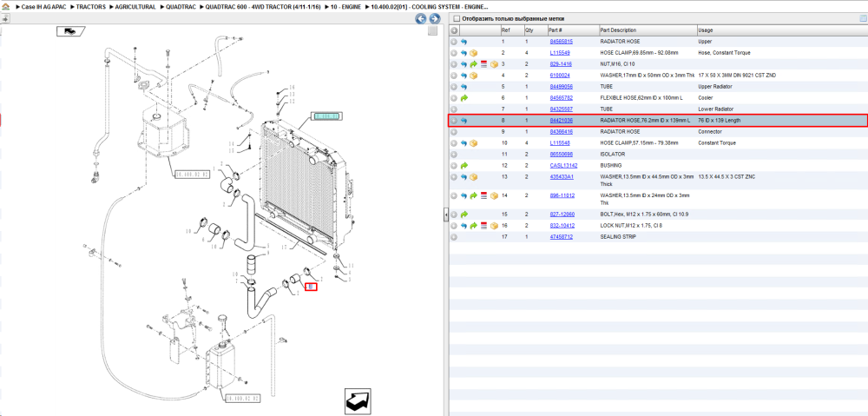Toggle circle marker for ref 1 RADIATOR HOSE
The image size is (868, 416).
pos(454,42)
